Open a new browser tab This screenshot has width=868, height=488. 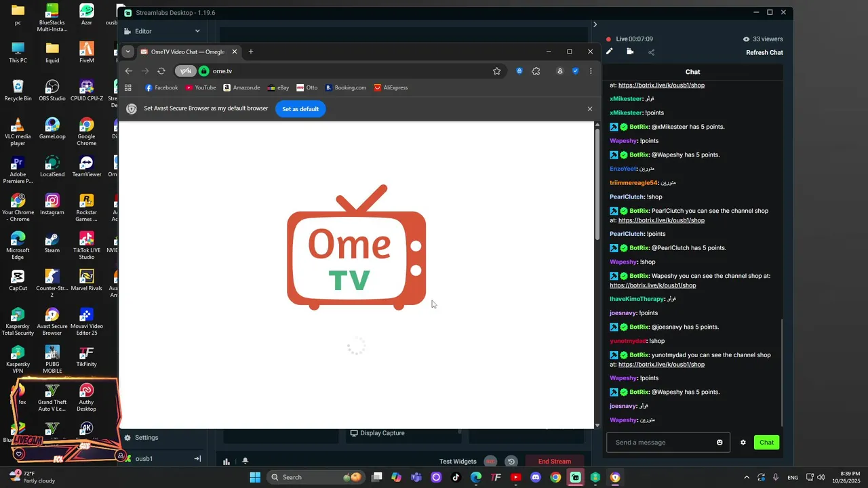coord(251,52)
